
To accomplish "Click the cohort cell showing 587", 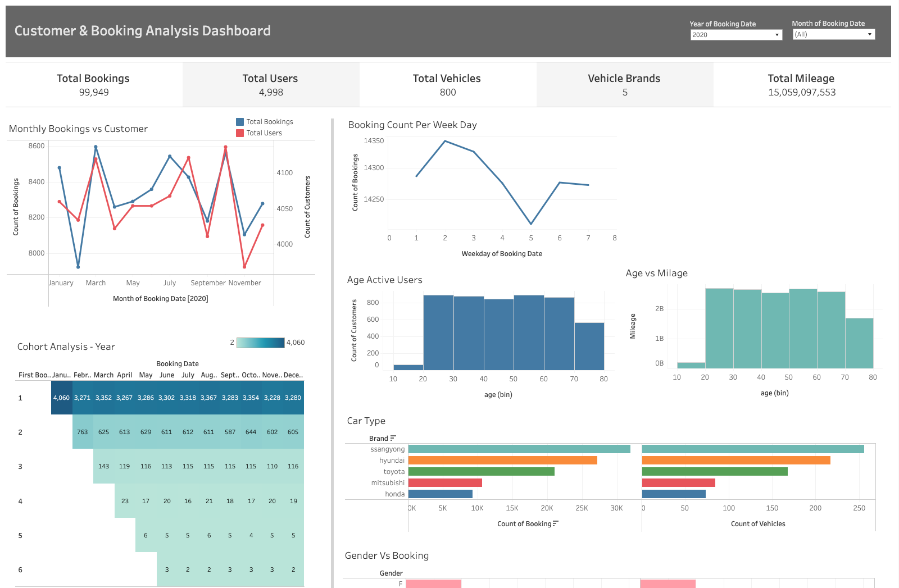I will pos(230,432).
